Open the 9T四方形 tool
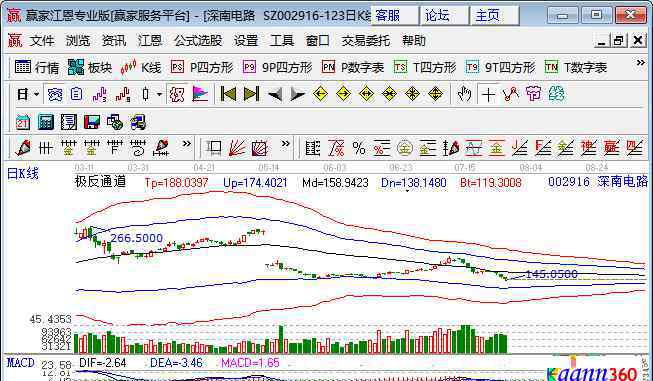Image resolution: width=653 pixels, height=381 pixels. pyautogui.click(x=500, y=67)
